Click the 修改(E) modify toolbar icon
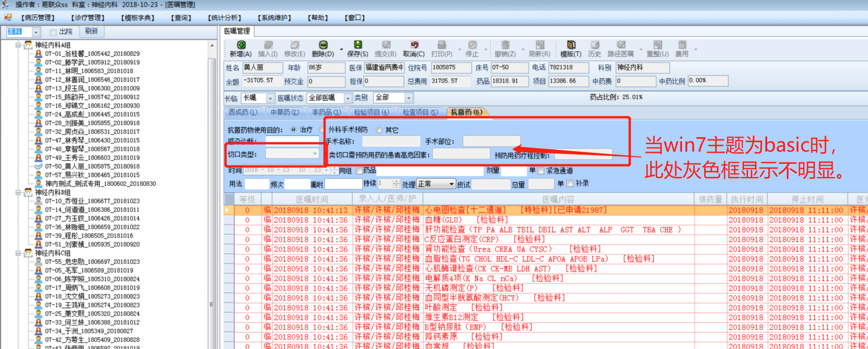The height and width of the screenshot is (349, 868). pyautogui.click(x=295, y=45)
